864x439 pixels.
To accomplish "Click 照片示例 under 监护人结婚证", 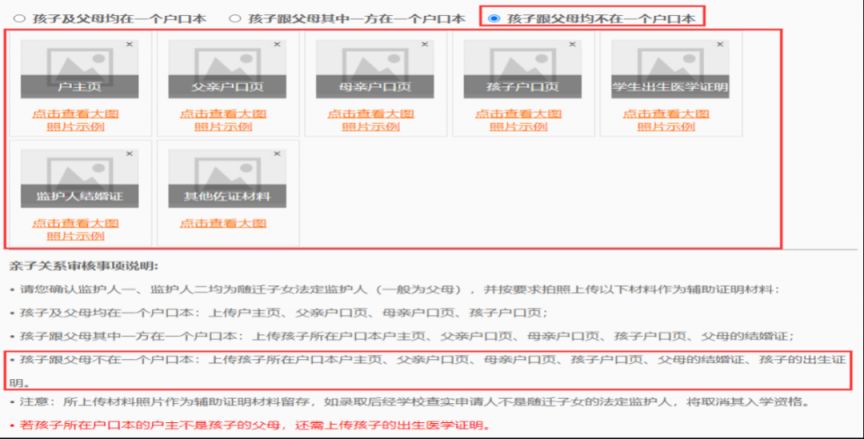I will coord(75,236).
